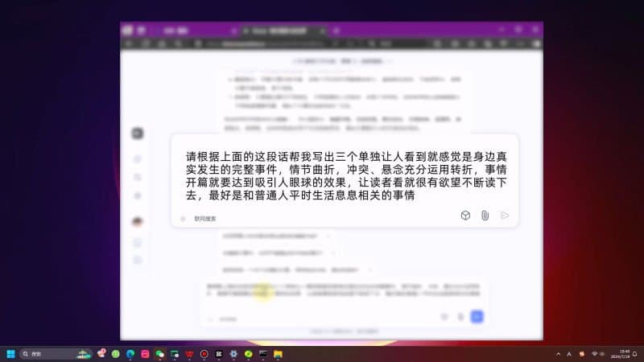Click the user avatar in the left sidebar

tap(138, 222)
